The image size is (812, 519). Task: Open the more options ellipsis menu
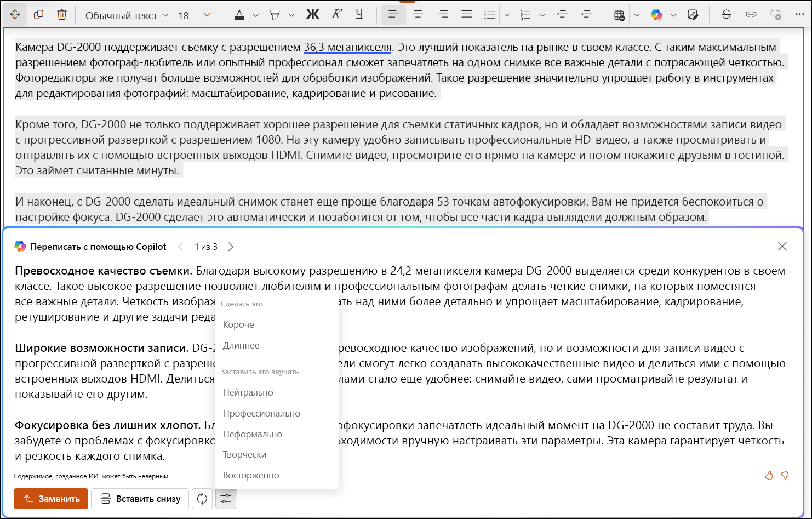[x=799, y=15]
